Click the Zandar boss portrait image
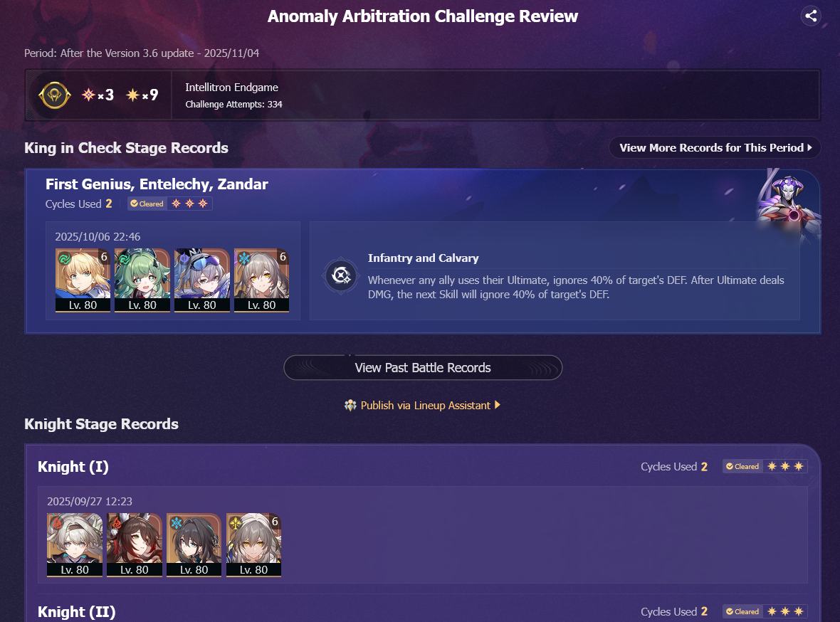The width and height of the screenshot is (840, 622). (x=787, y=199)
